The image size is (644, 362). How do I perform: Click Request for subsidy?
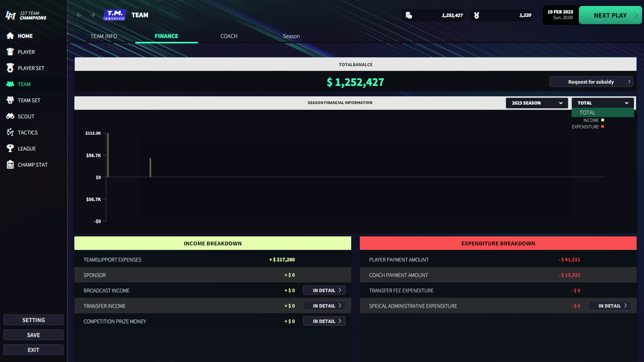coord(591,82)
